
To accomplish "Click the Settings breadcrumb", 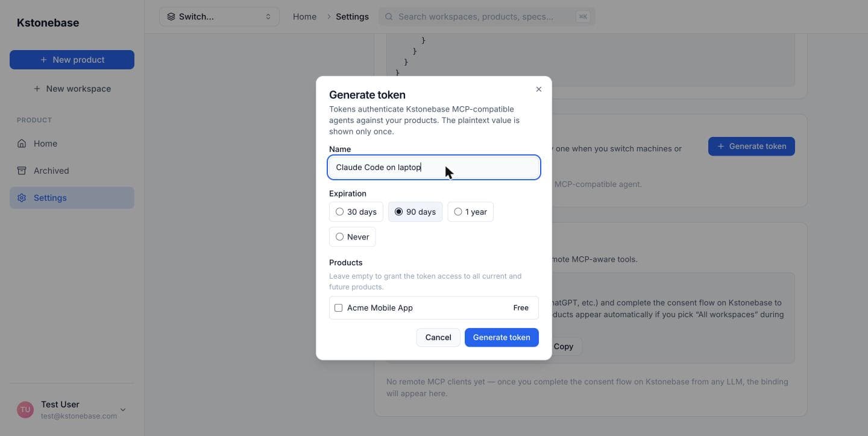I will point(352,17).
